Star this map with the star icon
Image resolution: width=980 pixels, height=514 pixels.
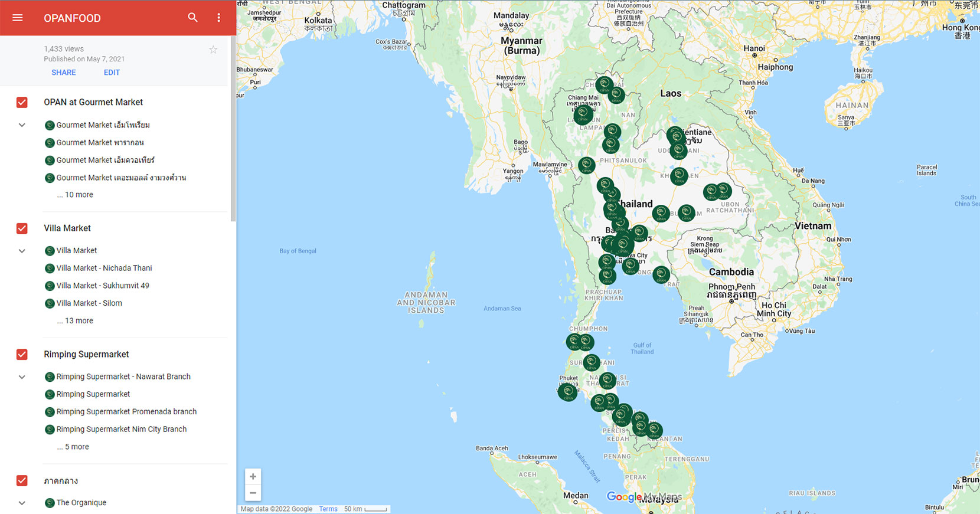coord(213,50)
